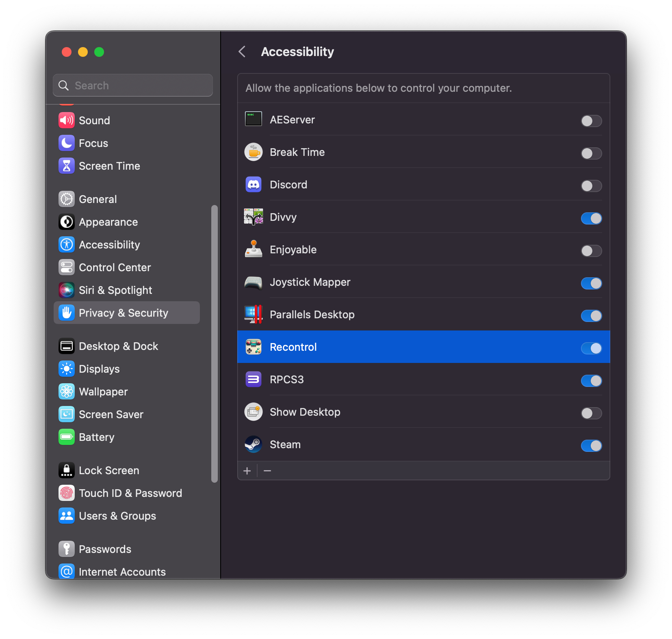Click the Passwords key icon
Image resolution: width=672 pixels, height=639 pixels.
point(67,549)
